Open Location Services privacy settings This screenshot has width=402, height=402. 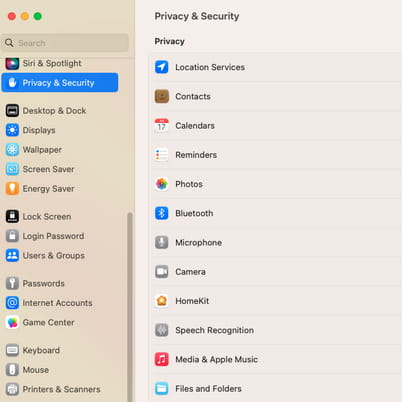pyautogui.click(x=277, y=67)
